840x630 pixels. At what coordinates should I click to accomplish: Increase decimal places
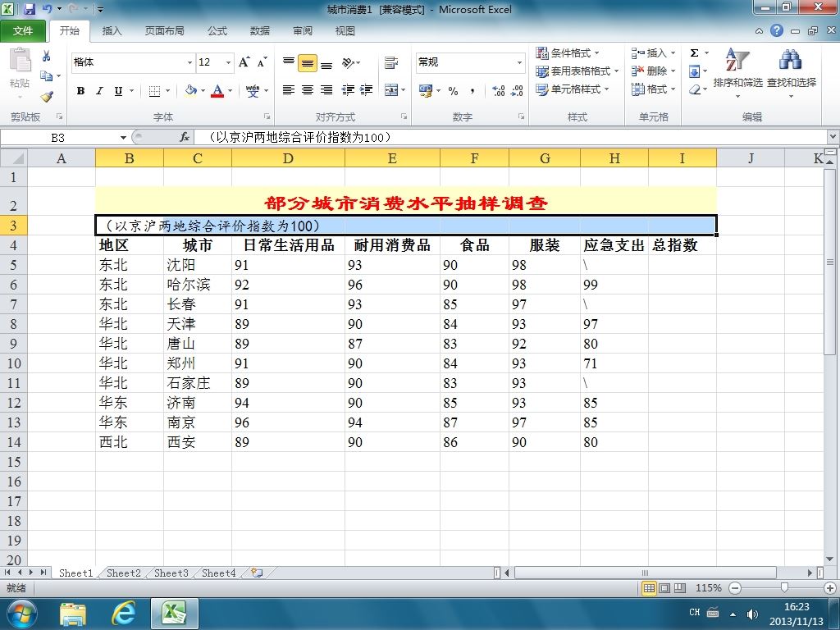pyautogui.click(x=498, y=91)
